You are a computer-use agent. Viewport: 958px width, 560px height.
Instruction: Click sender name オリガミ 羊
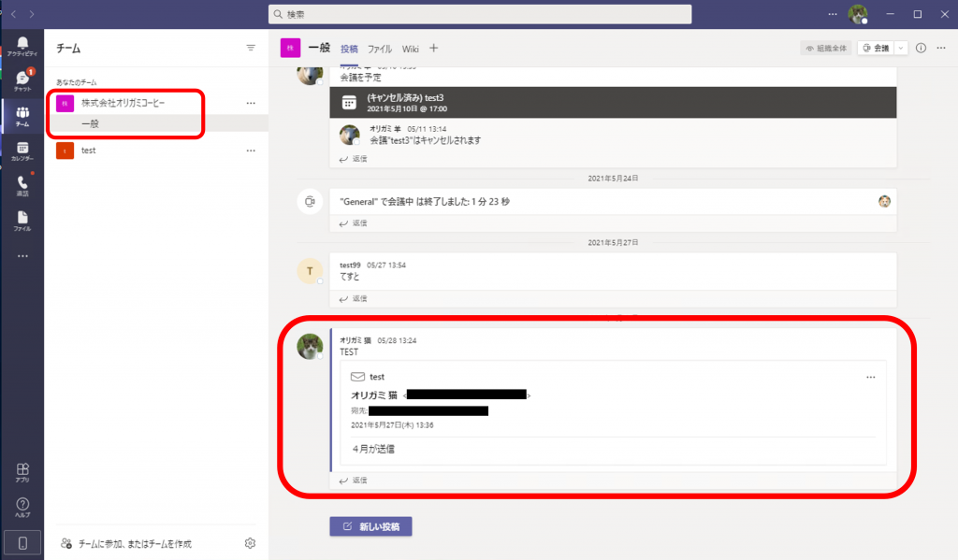(x=385, y=129)
